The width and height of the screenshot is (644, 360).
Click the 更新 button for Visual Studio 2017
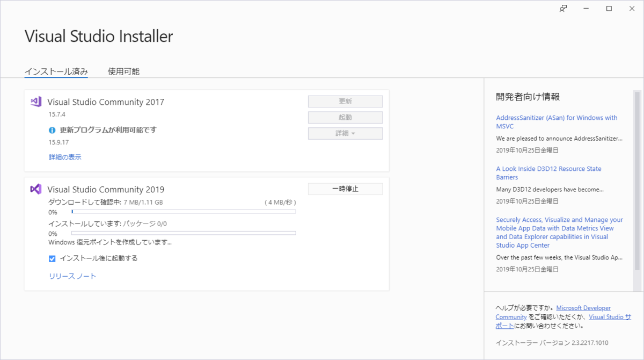point(345,101)
